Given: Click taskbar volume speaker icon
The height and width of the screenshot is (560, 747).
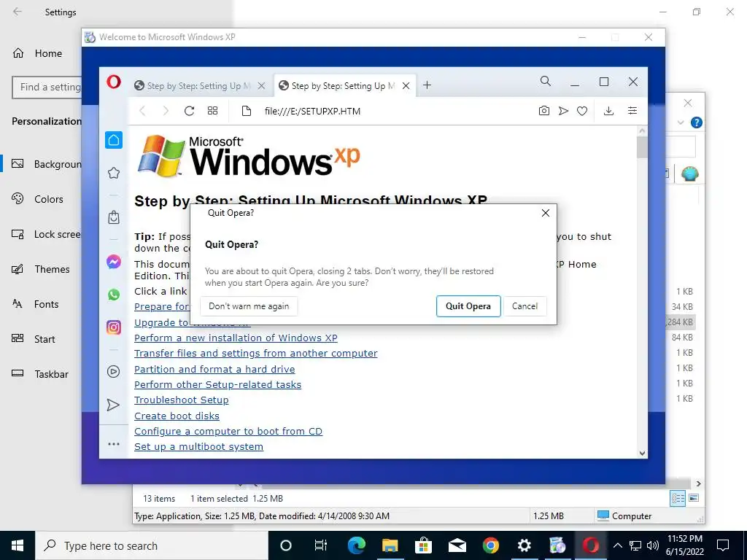Looking at the screenshot, I should (x=653, y=545).
